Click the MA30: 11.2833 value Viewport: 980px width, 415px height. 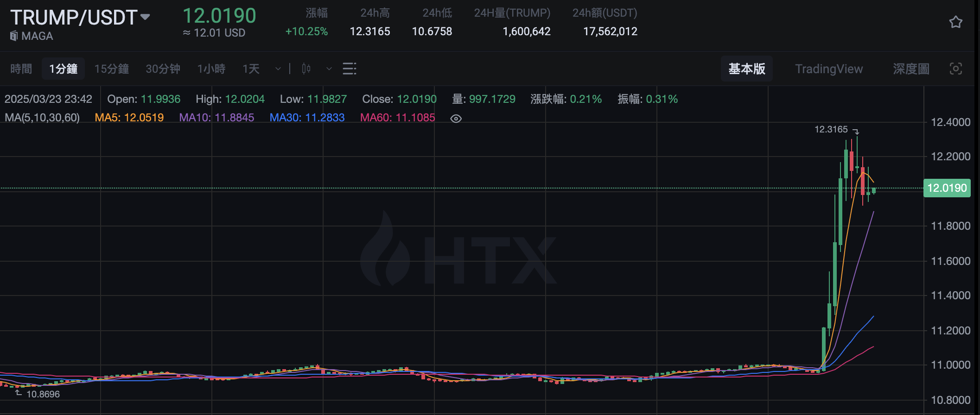[307, 118]
